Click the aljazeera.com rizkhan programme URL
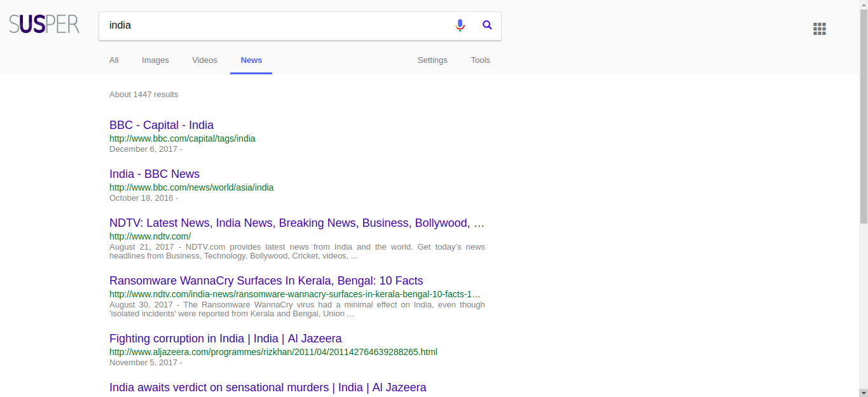868x397 pixels. point(273,352)
